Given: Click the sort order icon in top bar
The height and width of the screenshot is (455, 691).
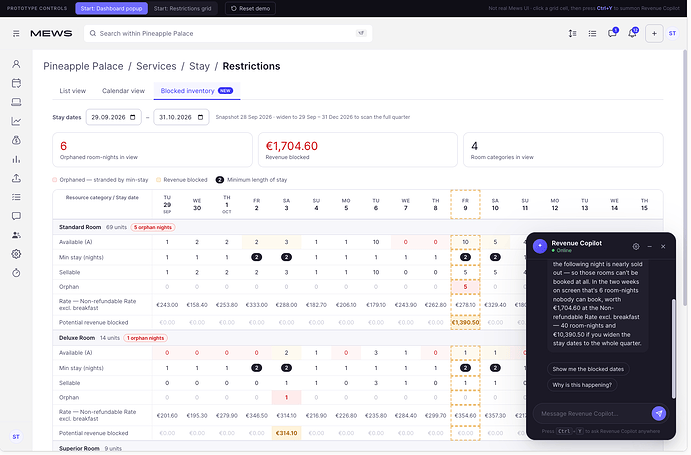Looking at the screenshot, I should 572,34.
